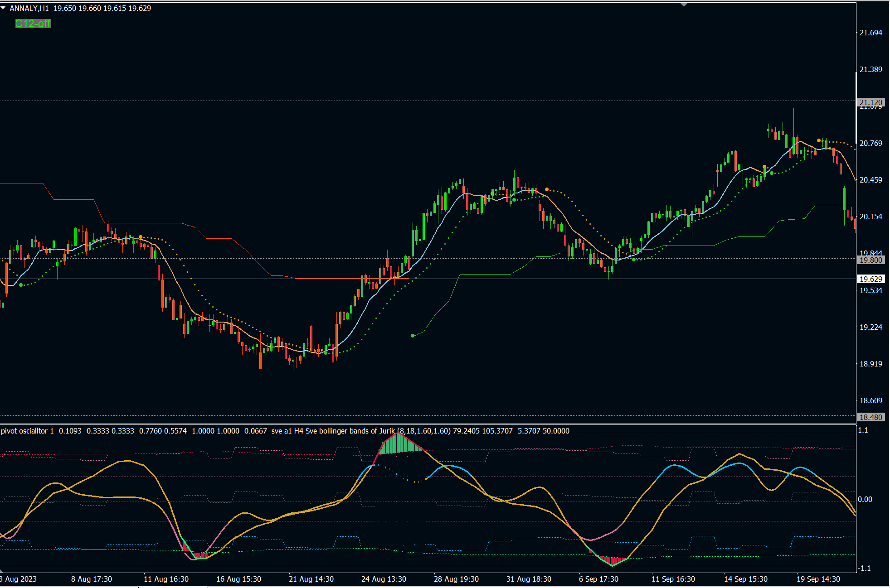Viewport: 890px width, 588px height.
Task: Click the 1.1 label atop oscillator scale
Action: coord(863,430)
